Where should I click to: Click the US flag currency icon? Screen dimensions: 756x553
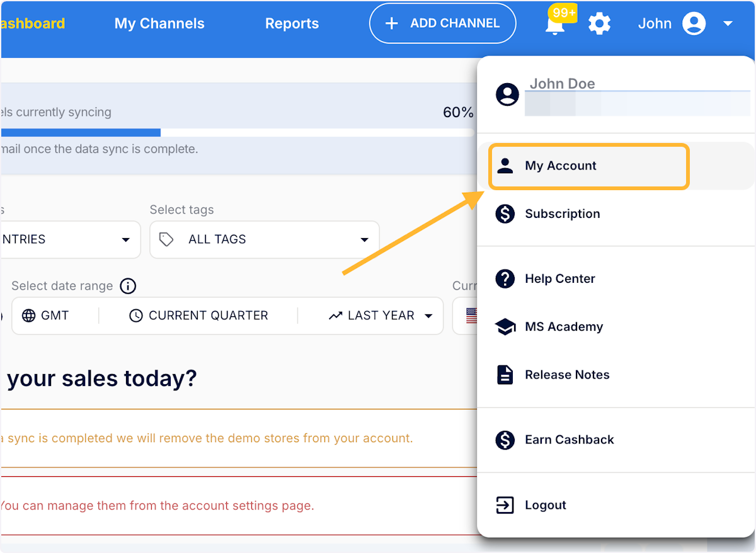pyautogui.click(x=471, y=316)
